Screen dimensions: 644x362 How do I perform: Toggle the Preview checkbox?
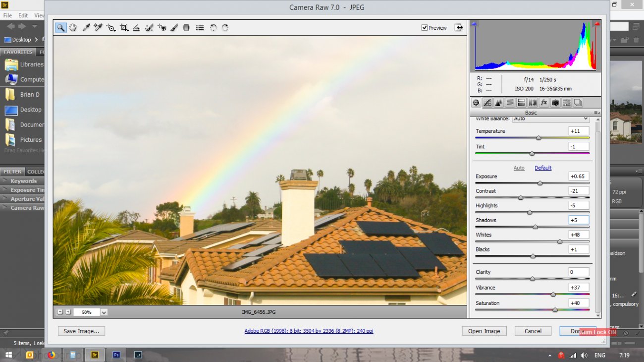point(425,28)
